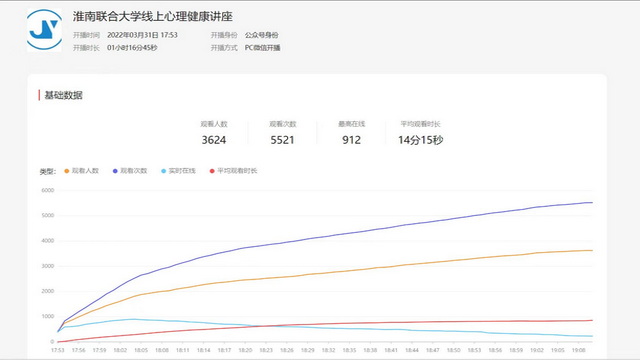Toggle the 实时在线 light-blue legend series

pyautogui.click(x=178, y=171)
